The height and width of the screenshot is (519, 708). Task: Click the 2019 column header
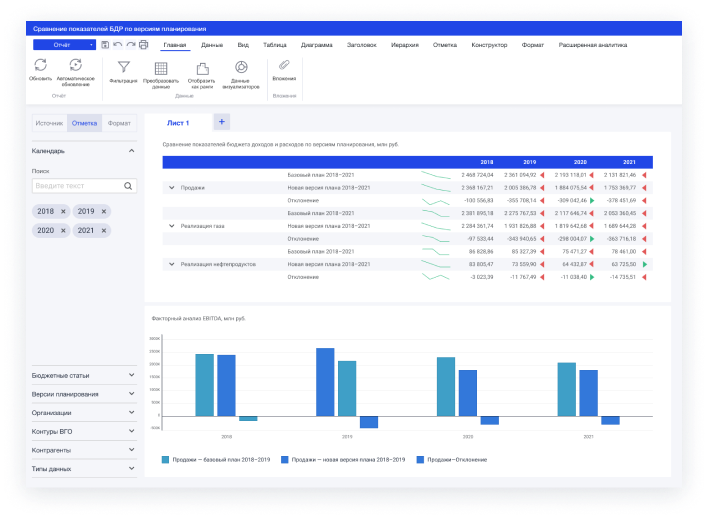[529, 162]
